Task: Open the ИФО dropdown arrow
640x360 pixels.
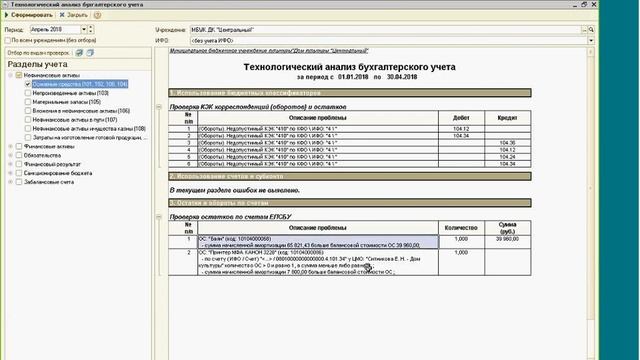Action: [x=591, y=40]
